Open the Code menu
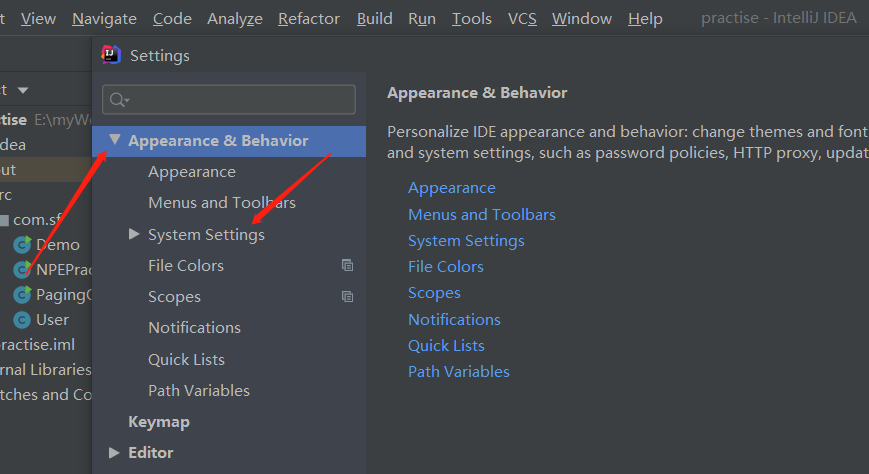This screenshot has width=869, height=474. click(172, 19)
